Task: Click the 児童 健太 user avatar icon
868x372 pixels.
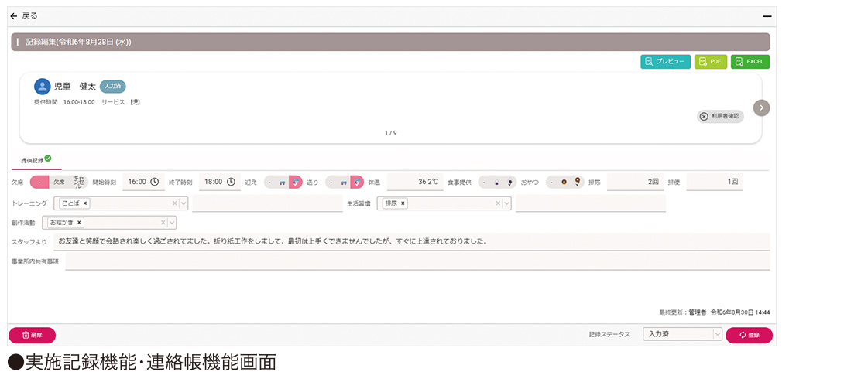Action: [x=42, y=86]
